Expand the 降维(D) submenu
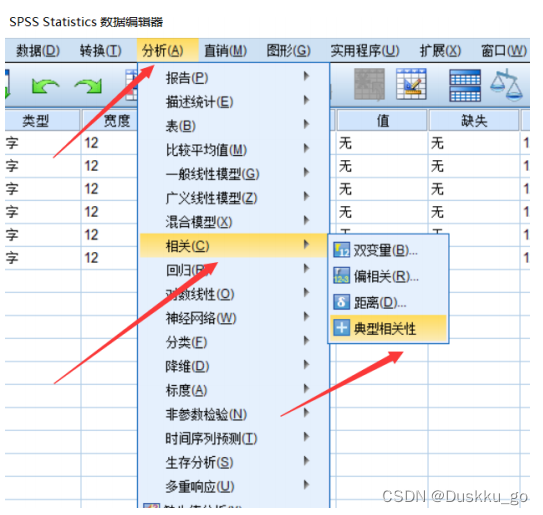Image resolution: width=543 pixels, height=515 pixels. pyautogui.click(x=234, y=366)
